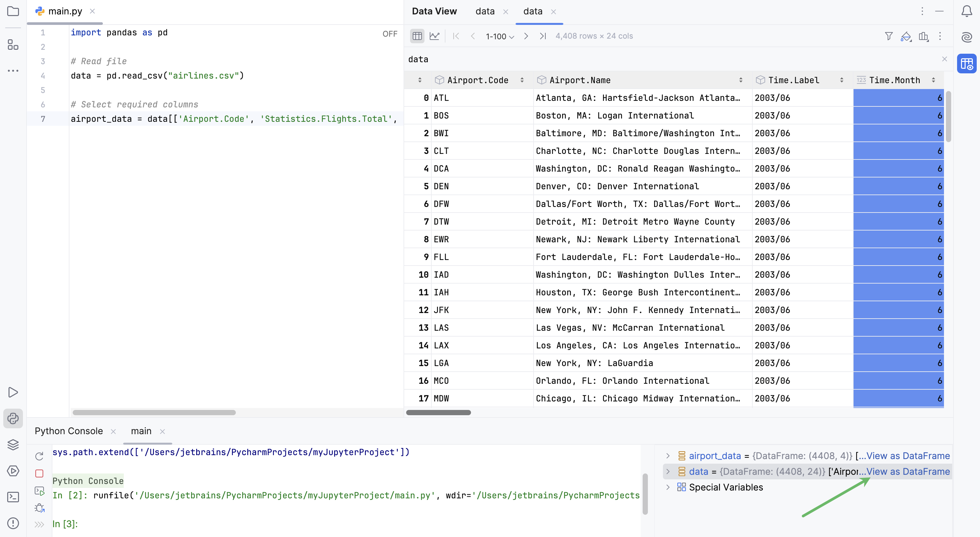980x537 pixels.
Task: Select the Python Console tab
Action: pos(68,431)
